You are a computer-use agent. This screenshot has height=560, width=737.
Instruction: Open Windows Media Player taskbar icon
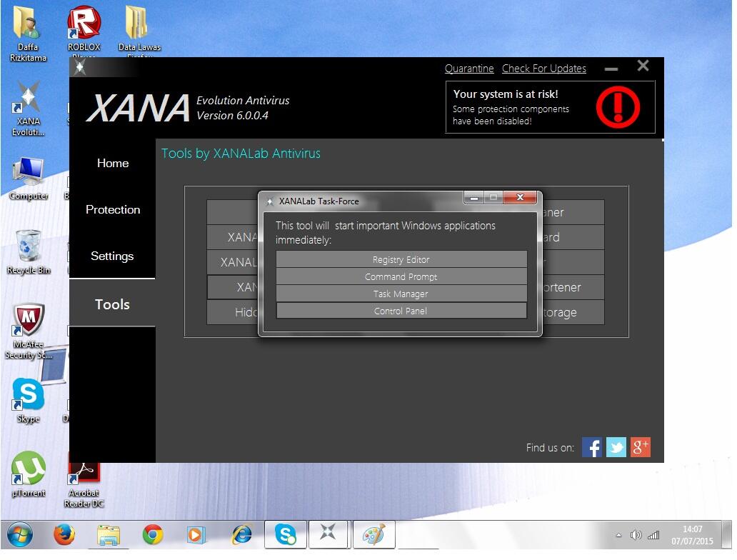[x=196, y=535]
